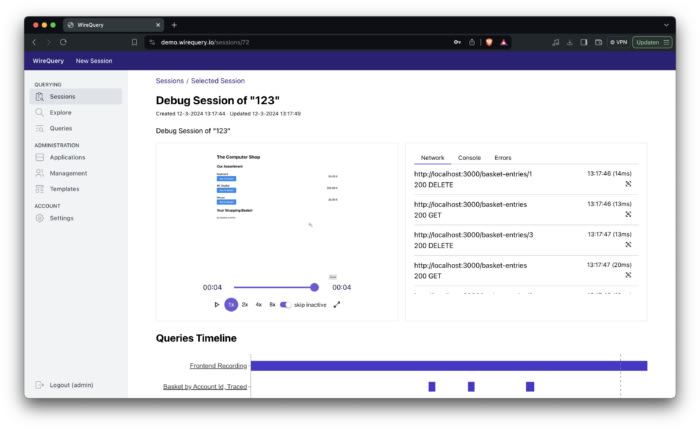Open fullscreen mode for the replay player
Screen dimensions: 700x430
[337, 304]
